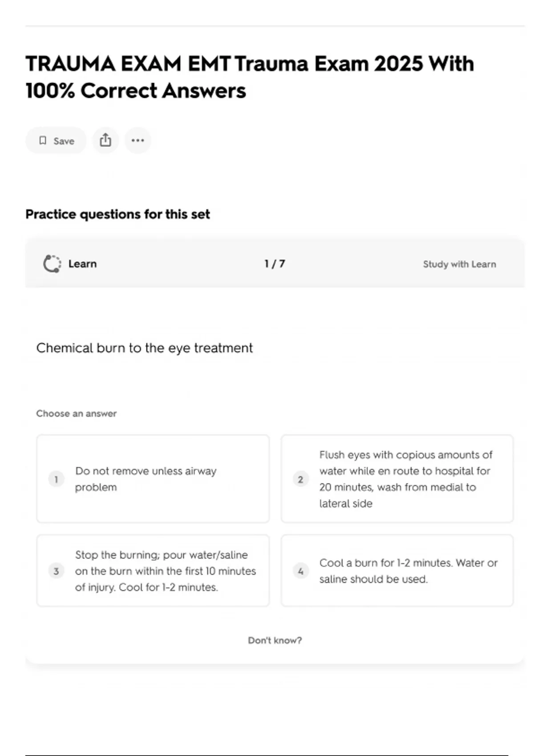Click the "Chemical burn to the eye treatment" question
534x756 pixels.
pyautogui.click(x=144, y=348)
